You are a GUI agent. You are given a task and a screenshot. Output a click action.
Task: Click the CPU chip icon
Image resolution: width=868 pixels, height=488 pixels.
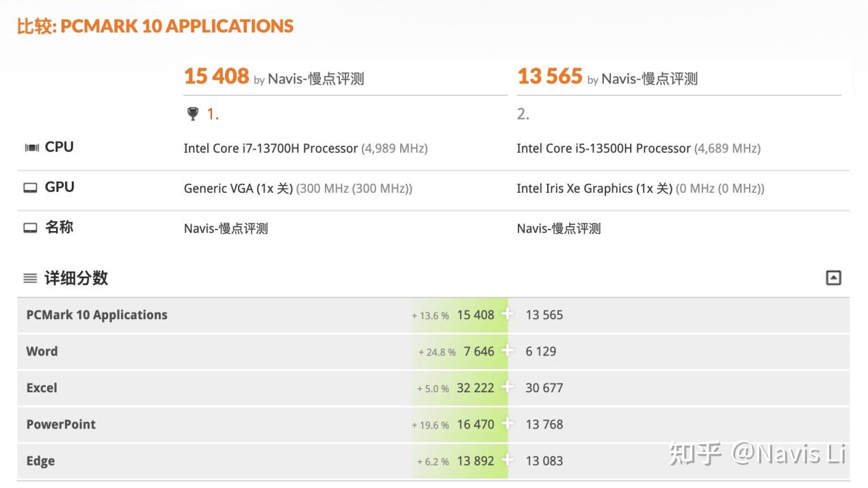(x=31, y=148)
